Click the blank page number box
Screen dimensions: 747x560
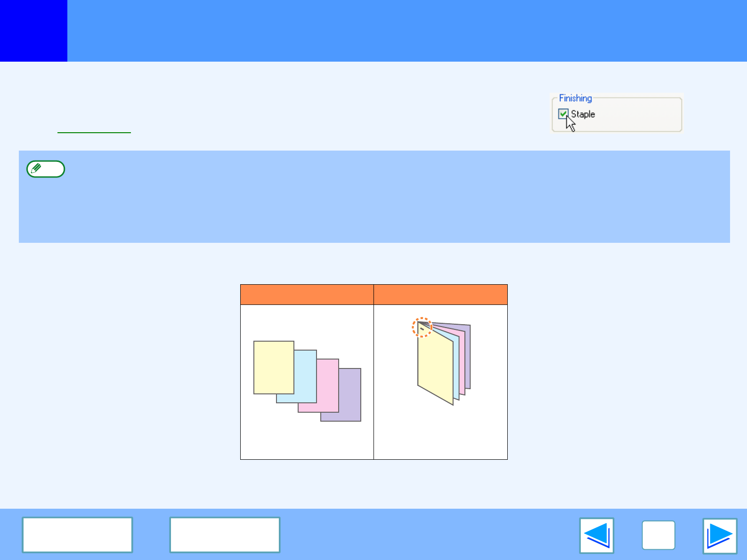tap(658, 535)
